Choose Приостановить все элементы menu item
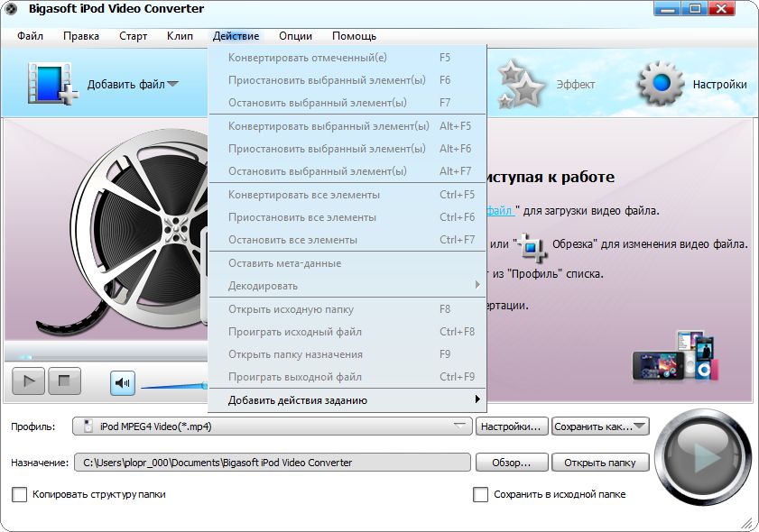Viewport: 759px width, 532px height. pos(347,217)
